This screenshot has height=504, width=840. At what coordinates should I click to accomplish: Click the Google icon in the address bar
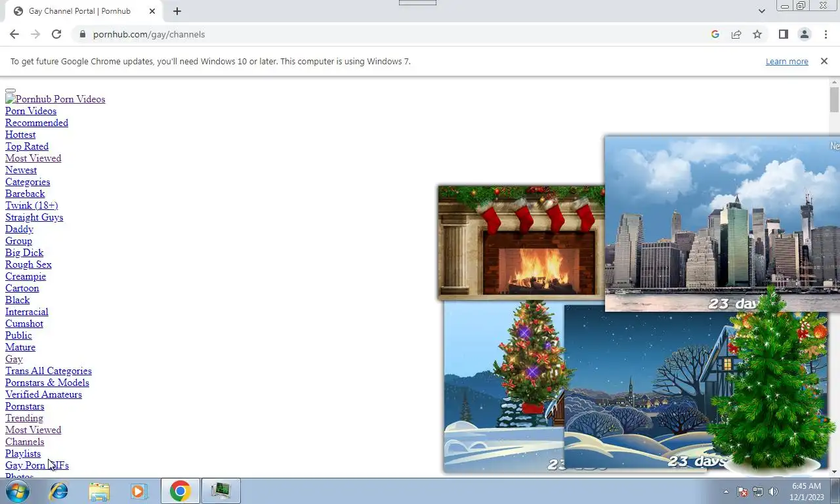point(715,34)
